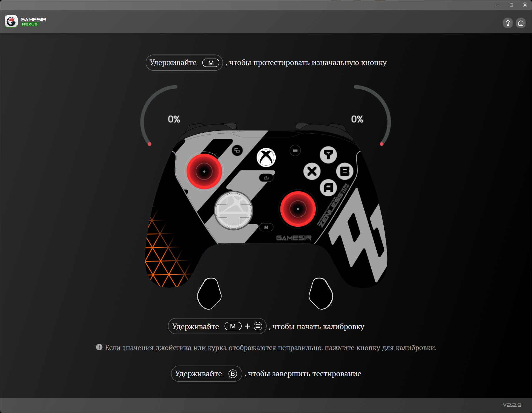Maximize the GameSir Nexus window
The width and height of the screenshot is (532, 413).
[511, 5]
